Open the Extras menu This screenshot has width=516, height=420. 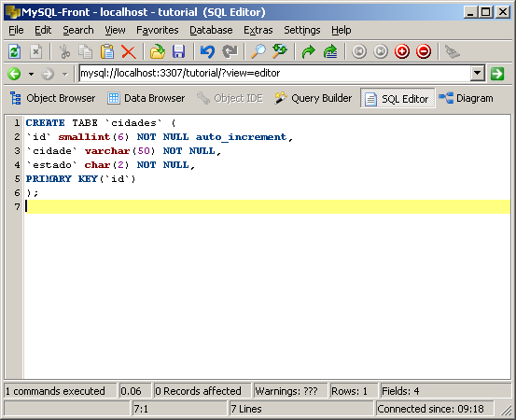click(258, 30)
